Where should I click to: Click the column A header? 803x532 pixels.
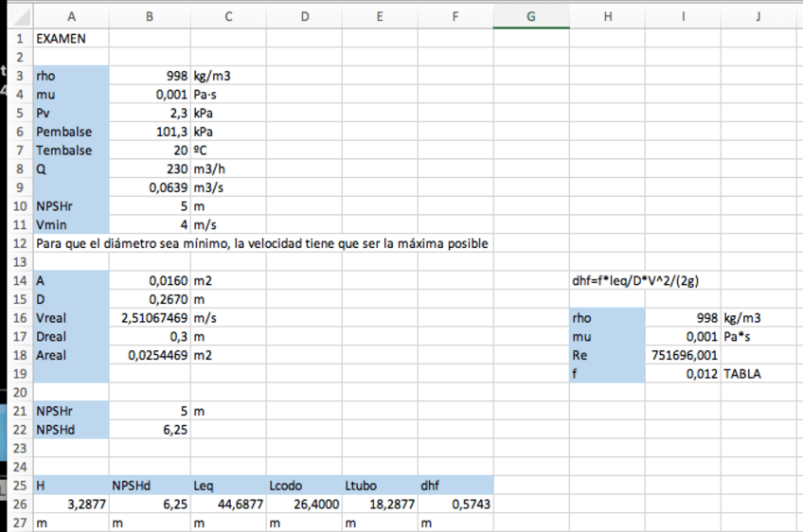click(x=71, y=16)
